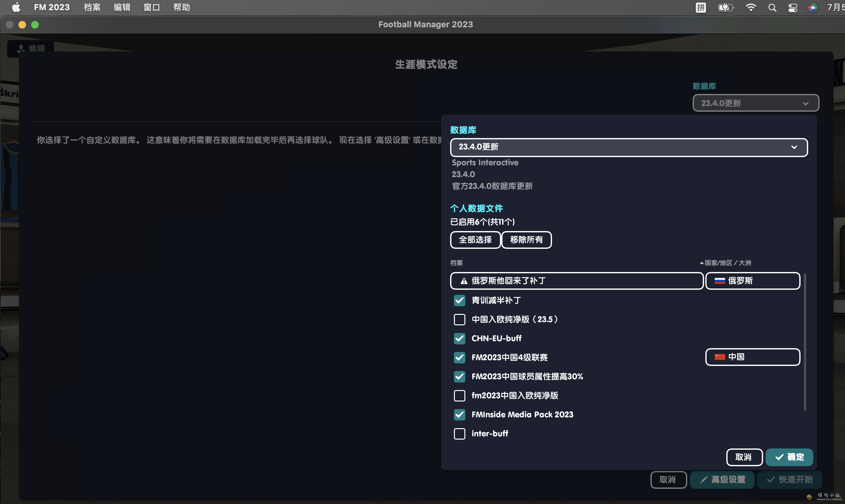Open the 档案 menu
Screen dimensions: 845x504
point(92,7)
